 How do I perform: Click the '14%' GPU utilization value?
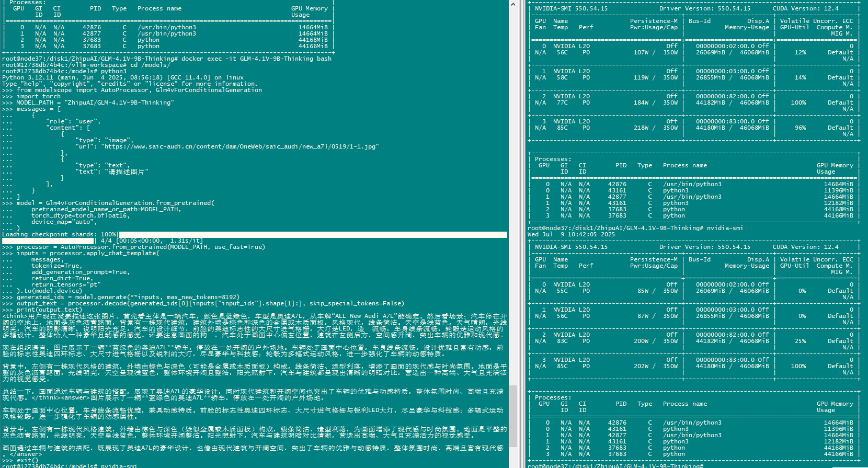click(x=800, y=77)
